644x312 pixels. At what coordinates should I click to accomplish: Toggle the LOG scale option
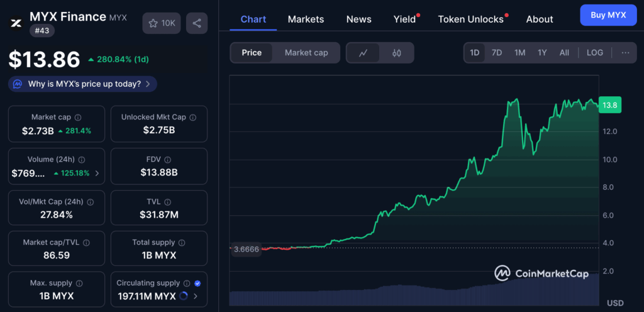[x=594, y=53]
